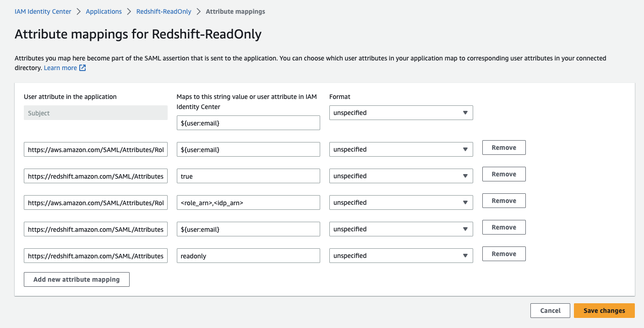Open the Subject row Format dropdown
This screenshot has width=644, height=328.
(x=401, y=113)
